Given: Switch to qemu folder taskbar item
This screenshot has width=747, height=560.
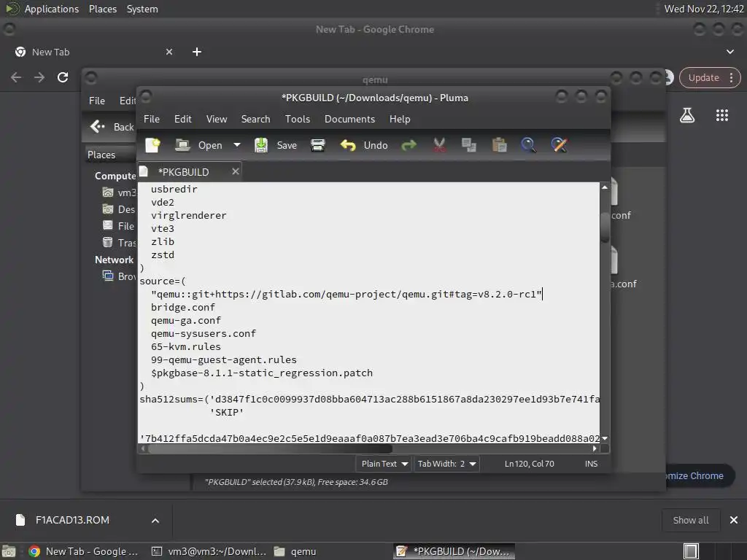Looking at the screenshot, I should coord(295,551).
